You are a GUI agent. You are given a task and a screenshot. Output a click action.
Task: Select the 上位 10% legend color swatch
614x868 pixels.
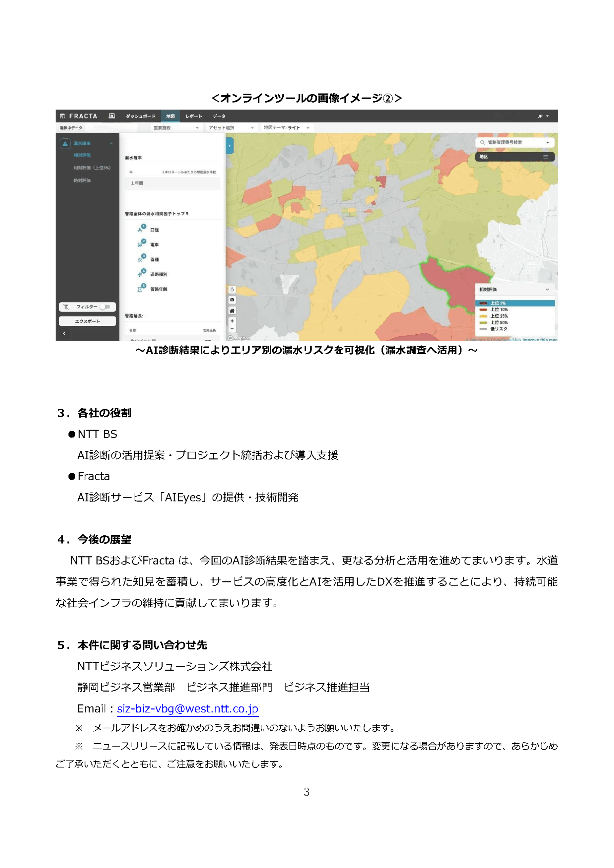click(x=483, y=310)
